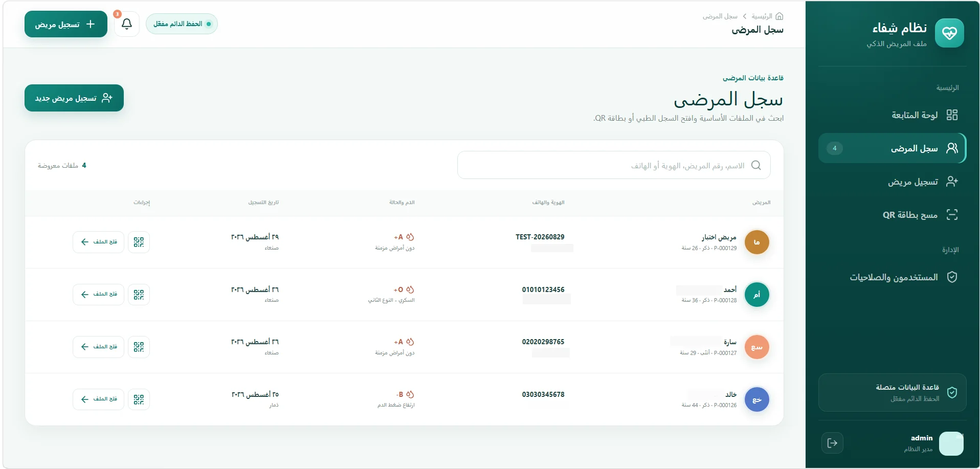The image size is (980, 469).
Task: Click the الحفظ الدائم مفعّل status badge
Action: (182, 24)
